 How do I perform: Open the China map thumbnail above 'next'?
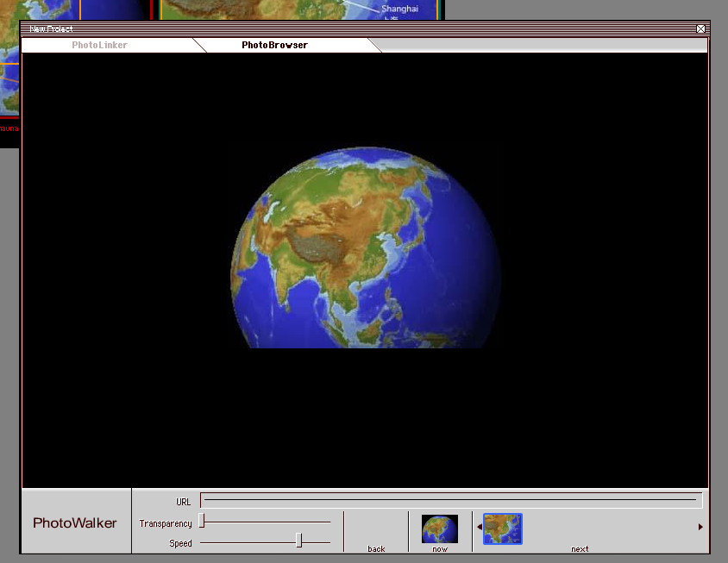point(502,529)
